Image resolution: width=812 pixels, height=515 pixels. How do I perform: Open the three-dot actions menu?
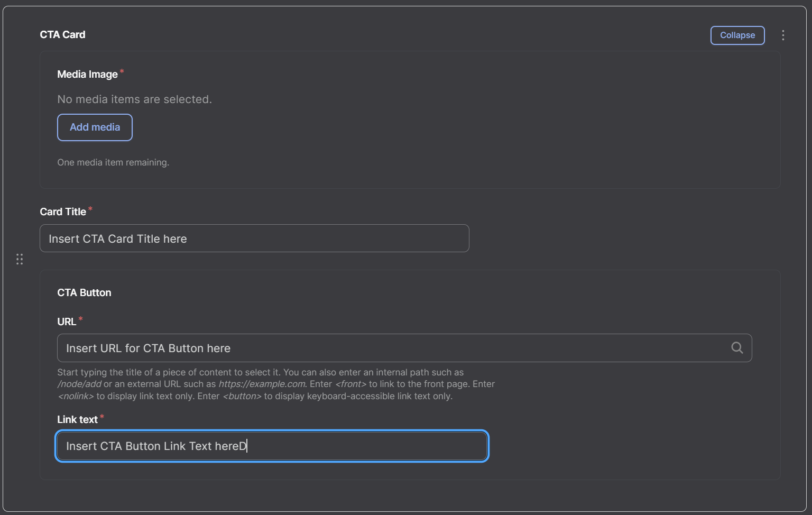click(x=783, y=35)
